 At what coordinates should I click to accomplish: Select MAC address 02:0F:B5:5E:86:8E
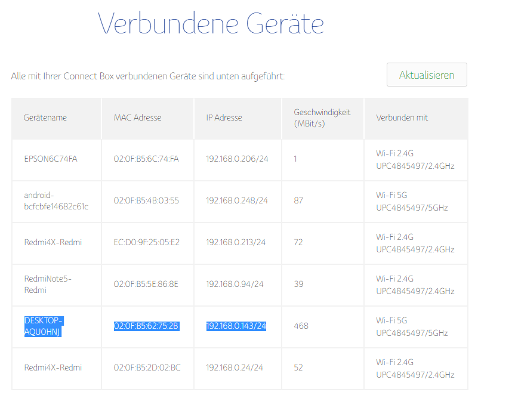pos(146,284)
